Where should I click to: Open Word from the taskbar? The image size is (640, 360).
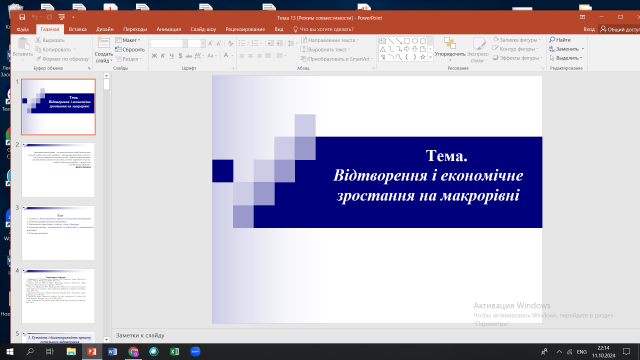113,351
